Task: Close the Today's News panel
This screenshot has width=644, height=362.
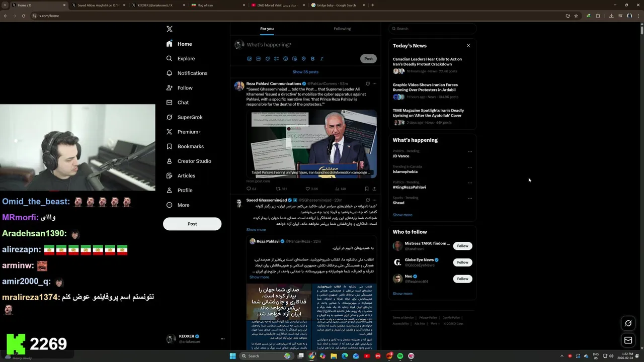Action: [x=468, y=46]
